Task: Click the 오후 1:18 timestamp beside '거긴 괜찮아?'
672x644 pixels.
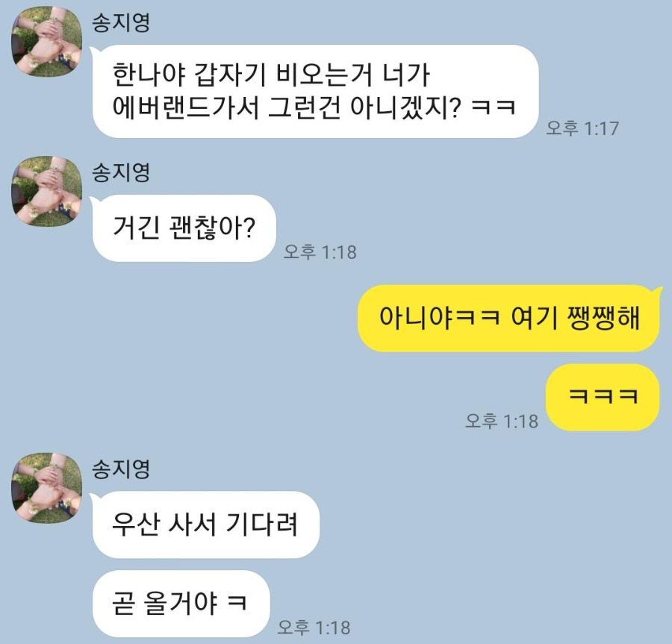Action: coord(320,251)
